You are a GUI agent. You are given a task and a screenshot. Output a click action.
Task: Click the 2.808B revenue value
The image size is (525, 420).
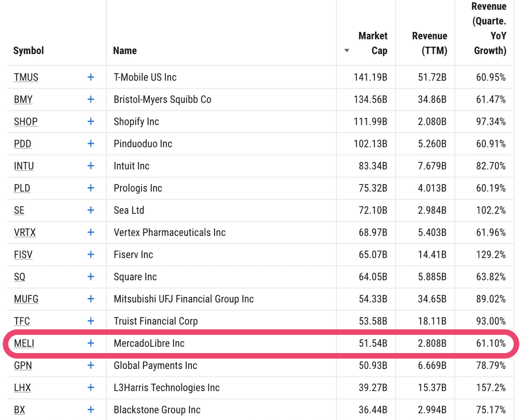click(x=432, y=343)
